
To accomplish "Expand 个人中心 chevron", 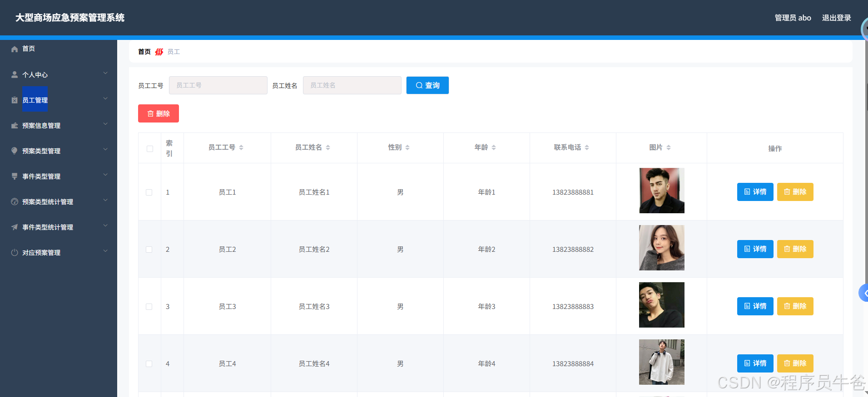I will pos(105,73).
